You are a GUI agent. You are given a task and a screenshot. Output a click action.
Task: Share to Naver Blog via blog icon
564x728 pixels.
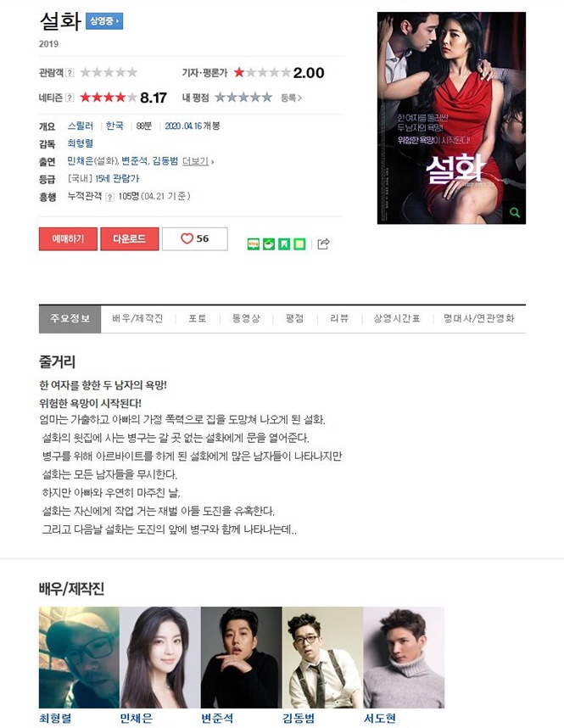pos(254,244)
